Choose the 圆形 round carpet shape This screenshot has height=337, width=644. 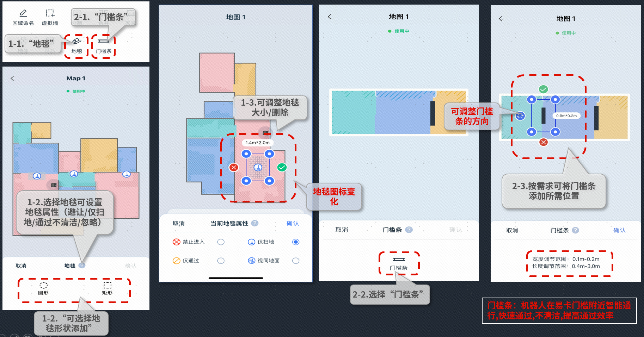(43, 288)
